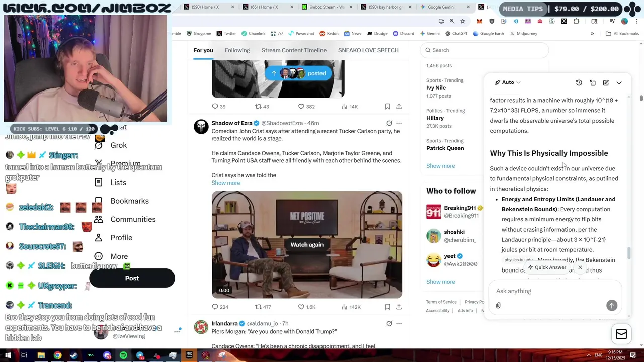Open more options on Shadow of Ezra post

[x=399, y=123]
